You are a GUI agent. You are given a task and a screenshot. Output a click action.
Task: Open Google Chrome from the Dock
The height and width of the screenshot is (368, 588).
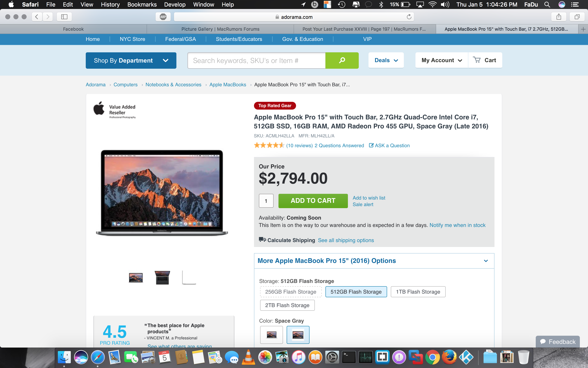[432, 357]
